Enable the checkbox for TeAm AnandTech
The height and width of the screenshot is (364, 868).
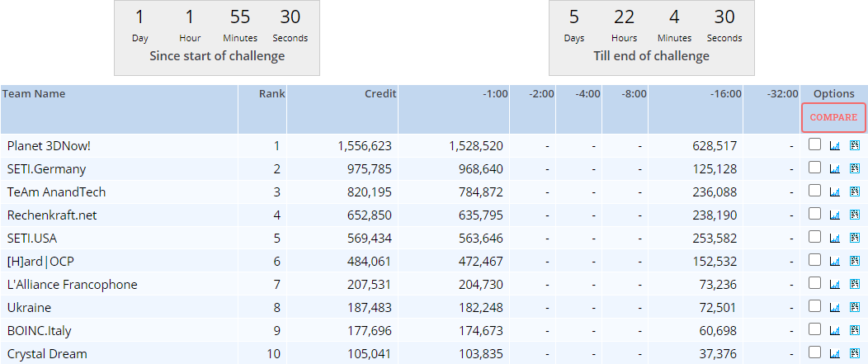coord(815,191)
